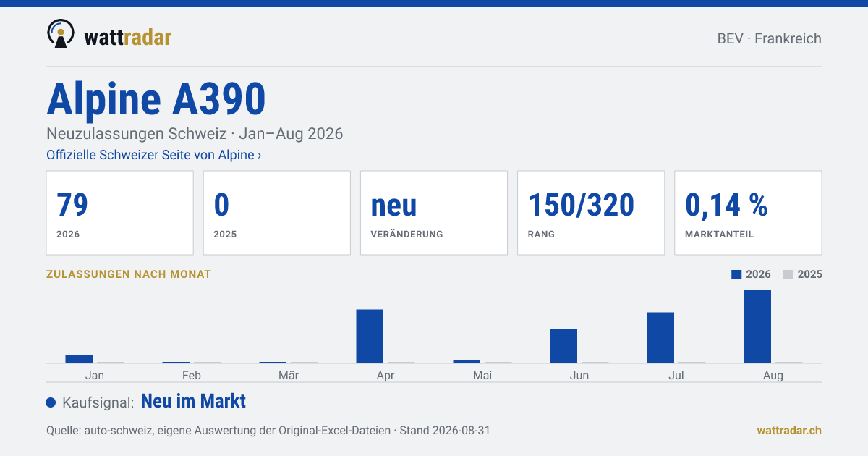
Task: Click the 'Mär' axis label
Action: 289,375
